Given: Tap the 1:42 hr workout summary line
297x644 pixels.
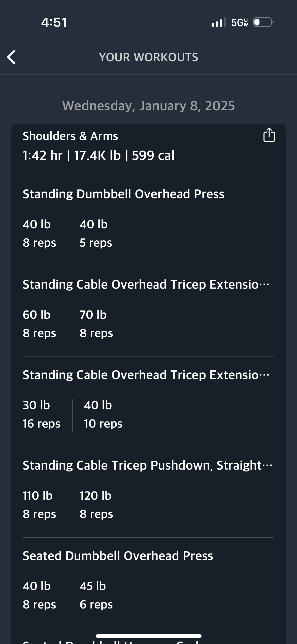Looking at the screenshot, I should tap(98, 155).
